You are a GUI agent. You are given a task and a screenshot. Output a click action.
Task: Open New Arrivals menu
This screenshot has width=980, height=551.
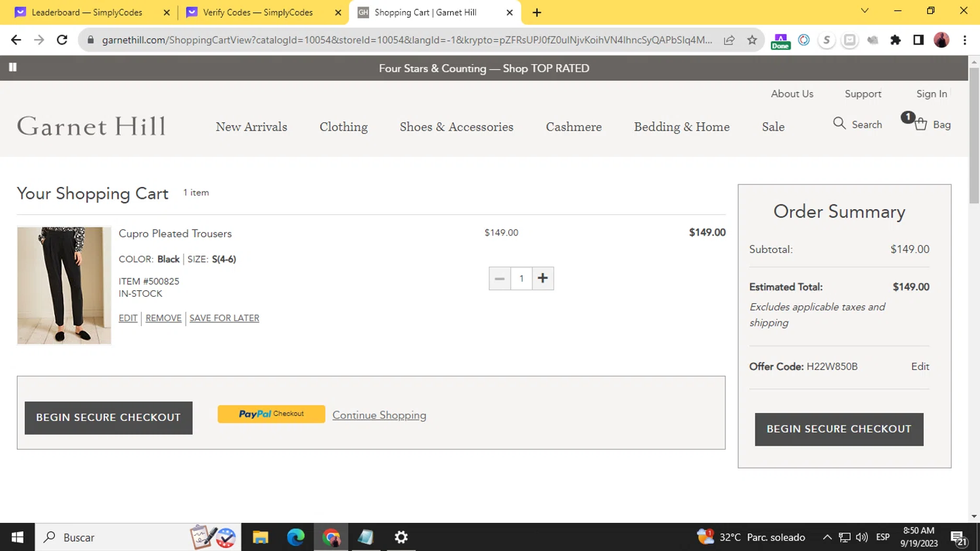point(252,127)
